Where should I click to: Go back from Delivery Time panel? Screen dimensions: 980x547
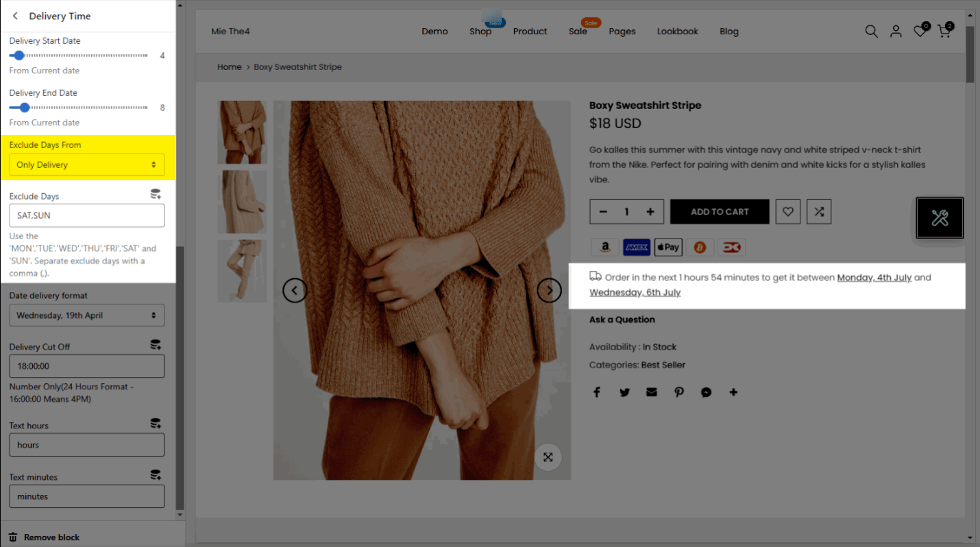pos(15,16)
